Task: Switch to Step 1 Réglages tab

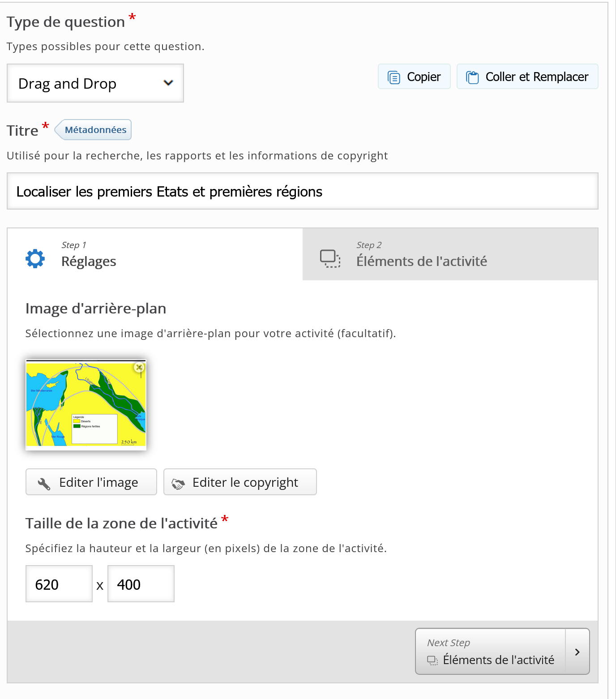Action: [x=155, y=254]
